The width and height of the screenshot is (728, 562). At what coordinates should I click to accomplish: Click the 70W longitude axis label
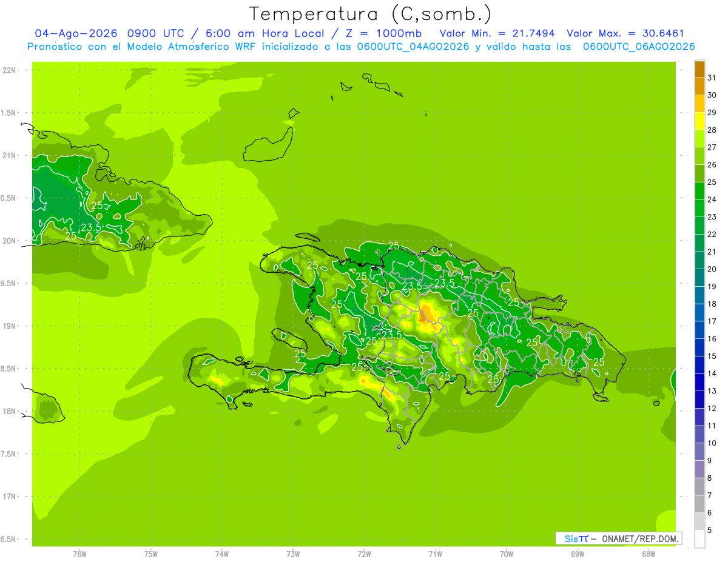click(507, 554)
